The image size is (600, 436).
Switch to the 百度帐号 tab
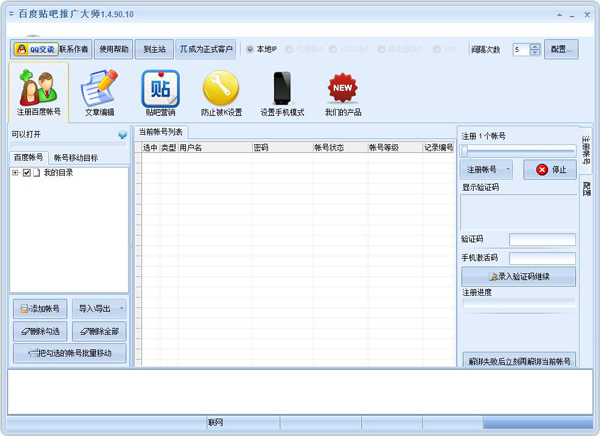point(29,157)
